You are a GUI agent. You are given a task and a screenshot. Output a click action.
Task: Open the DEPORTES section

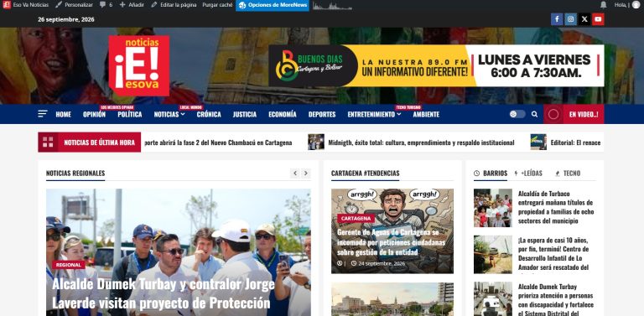[322, 115]
